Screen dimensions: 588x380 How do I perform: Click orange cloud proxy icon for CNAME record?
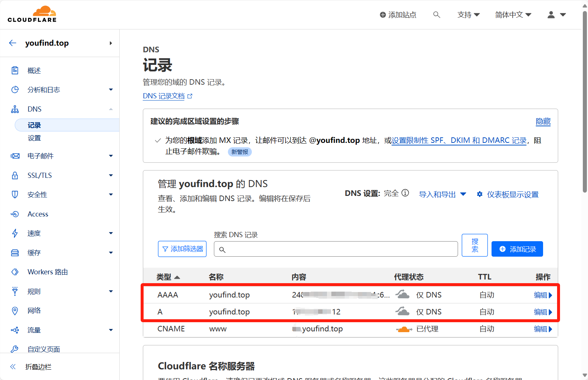(x=404, y=329)
